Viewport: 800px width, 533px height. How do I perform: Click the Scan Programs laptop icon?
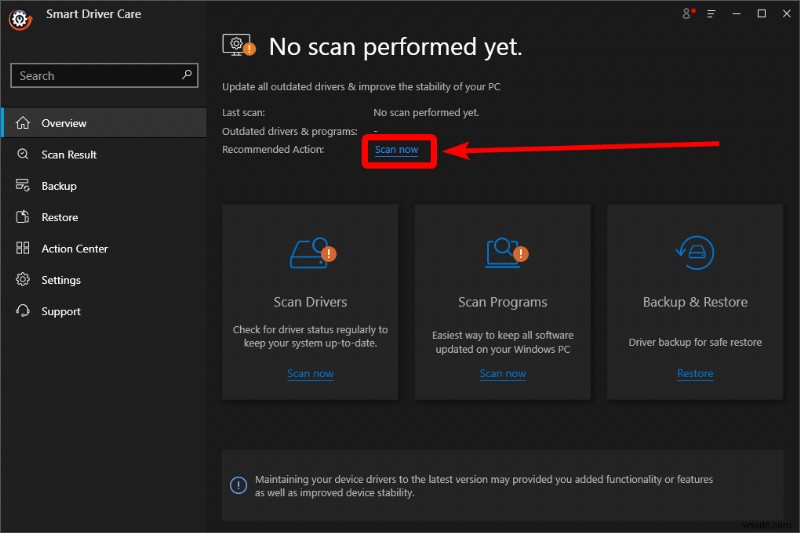click(506, 252)
